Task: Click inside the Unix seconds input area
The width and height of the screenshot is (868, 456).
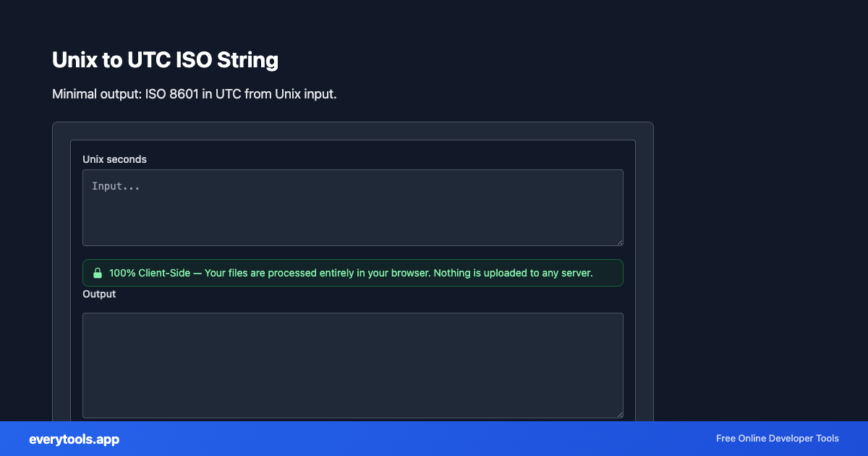Action: [x=352, y=208]
